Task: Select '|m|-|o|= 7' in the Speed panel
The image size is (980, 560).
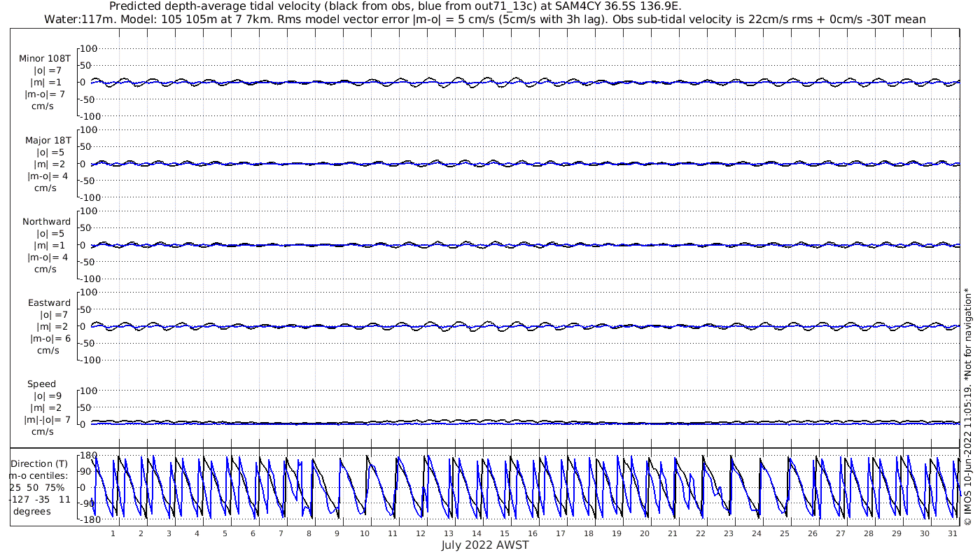Action: coord(48,420)
